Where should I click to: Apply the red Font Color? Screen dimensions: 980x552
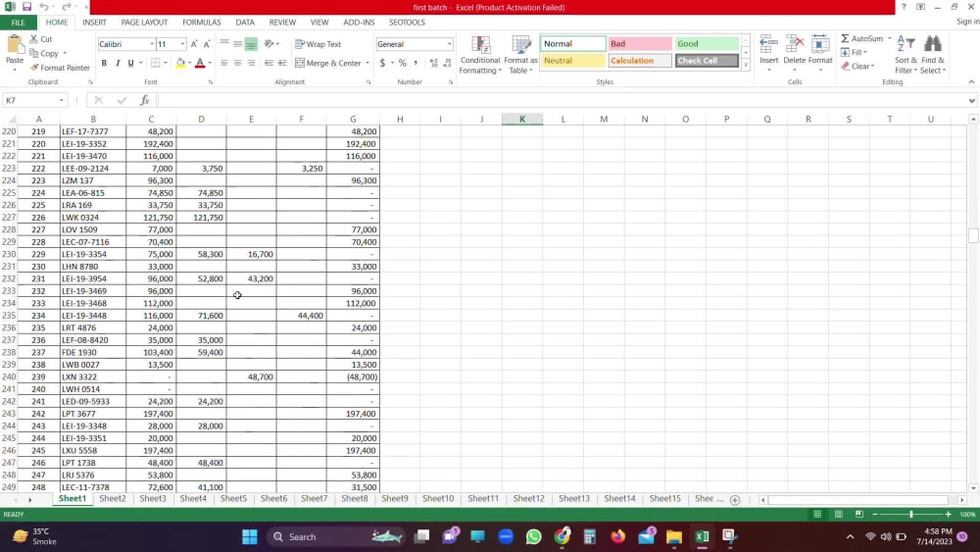[x=200, y=63]
